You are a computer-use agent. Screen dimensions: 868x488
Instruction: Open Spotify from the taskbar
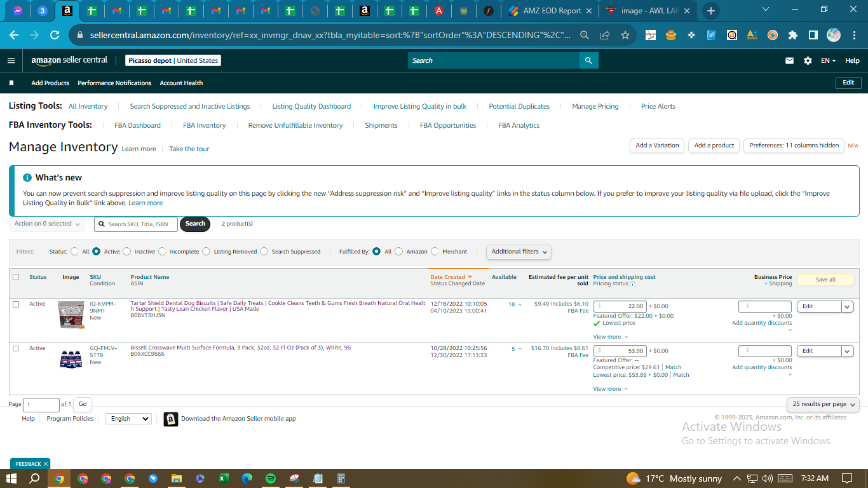(x=271, y=478)
